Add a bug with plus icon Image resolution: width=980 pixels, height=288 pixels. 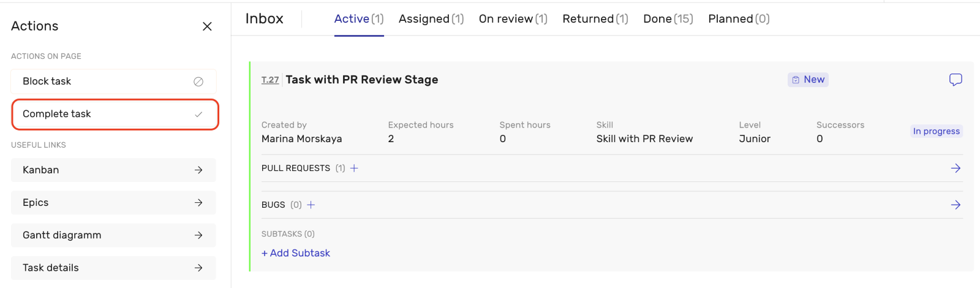coord(311,205)
